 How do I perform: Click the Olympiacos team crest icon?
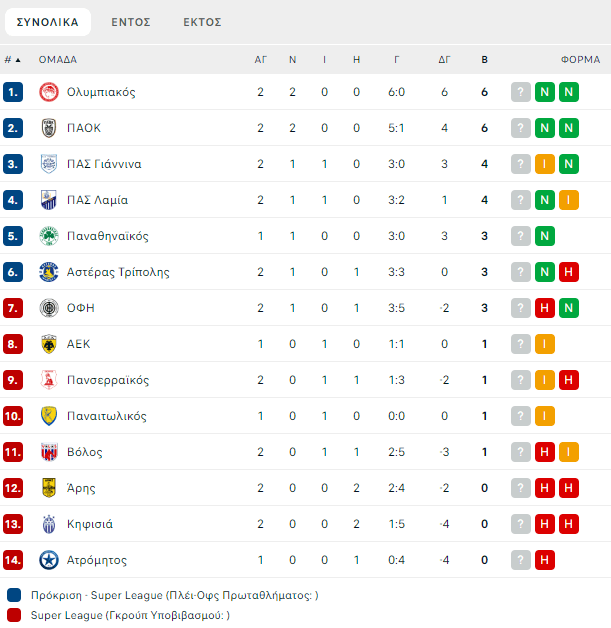tap(48, 92)
